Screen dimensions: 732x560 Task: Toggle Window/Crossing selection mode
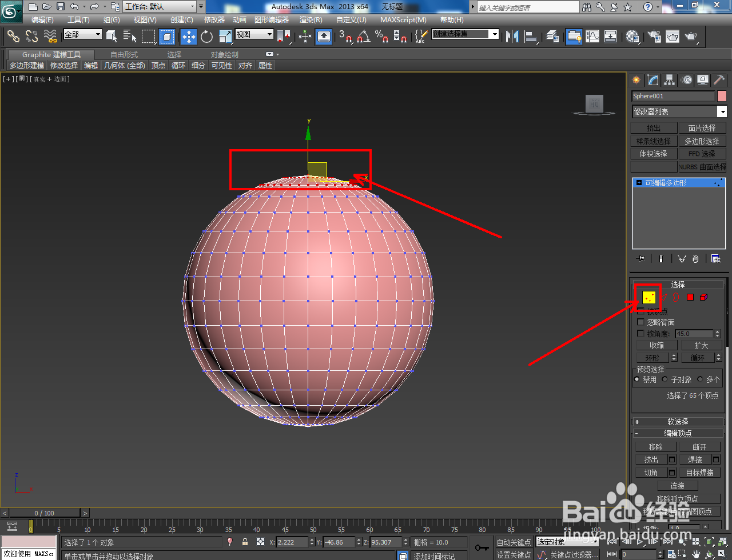pos(167,37)
